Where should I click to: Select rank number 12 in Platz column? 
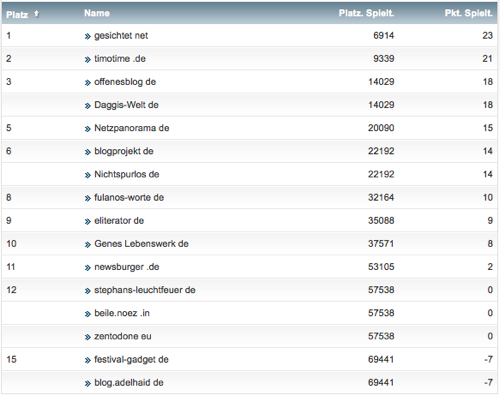tap(11, 290)
